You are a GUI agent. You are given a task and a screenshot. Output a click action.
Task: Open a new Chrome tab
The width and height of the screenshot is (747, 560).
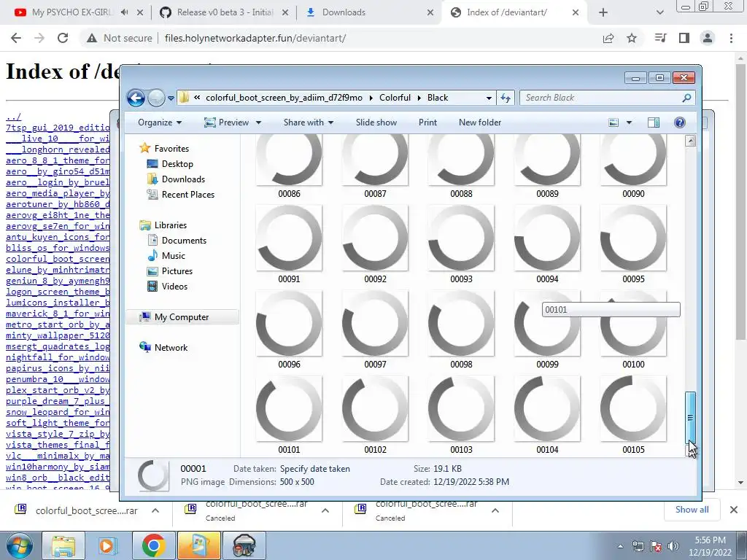pyautogui.click(x=603, y=13)
